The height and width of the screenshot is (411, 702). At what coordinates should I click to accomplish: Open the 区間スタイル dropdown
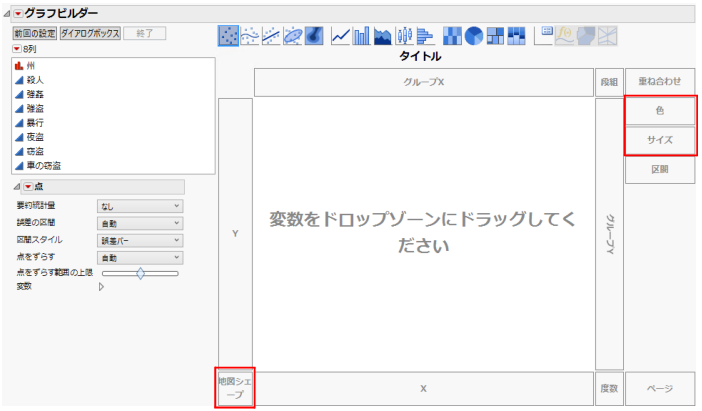coord(140,240)
